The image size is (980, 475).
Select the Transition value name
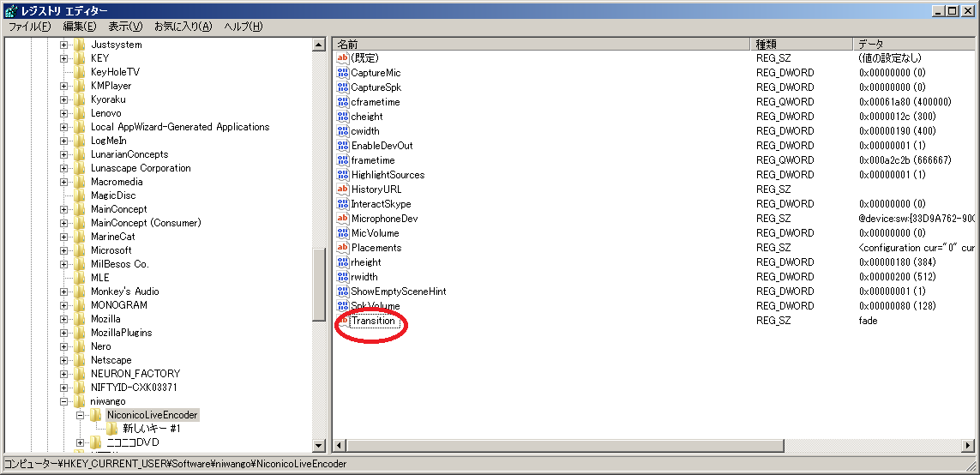pyautogui.click(x=373, y=321)
